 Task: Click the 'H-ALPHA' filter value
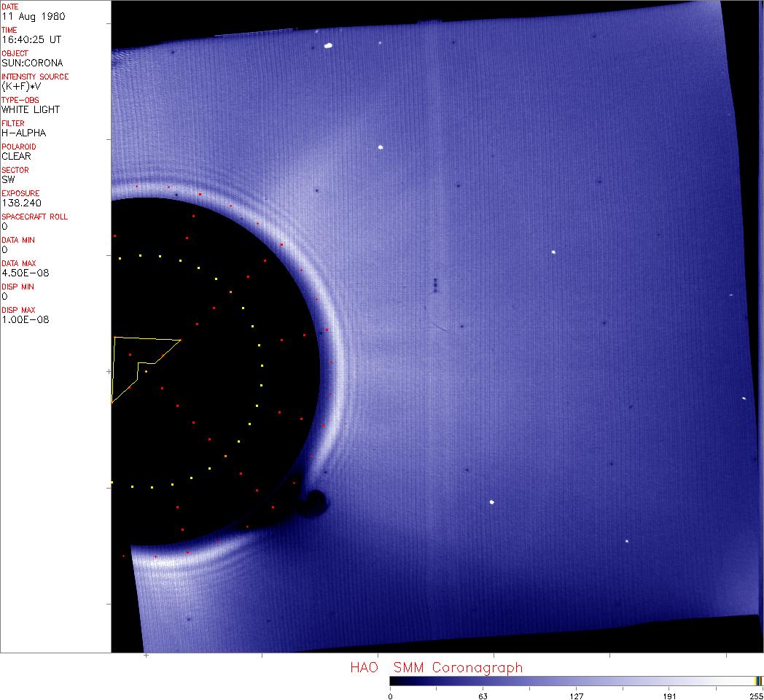[23, 133]
